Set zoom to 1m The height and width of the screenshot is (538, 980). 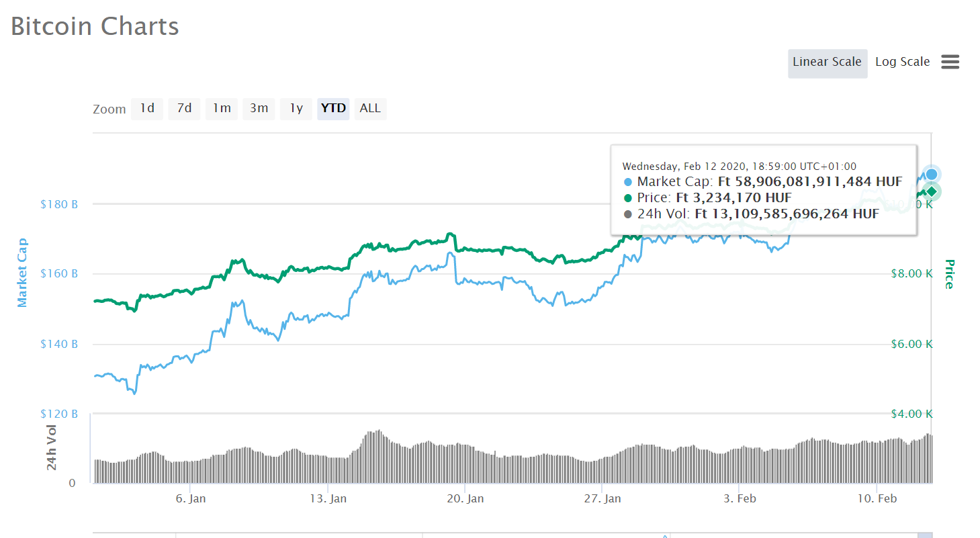[222, 108]
